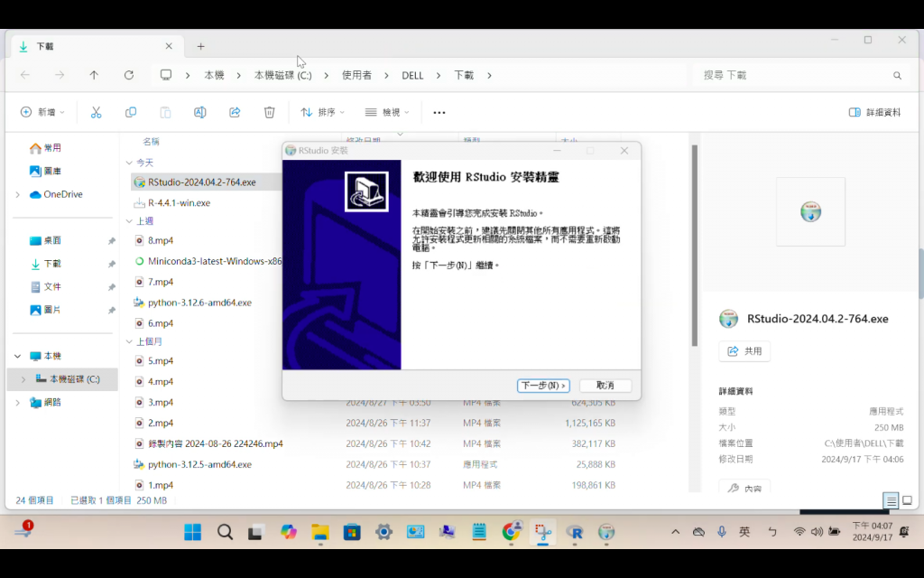924x578 pixels.
Task: Click the 內容 (Properties) button in details pane
Action: [x=744, y=488]
